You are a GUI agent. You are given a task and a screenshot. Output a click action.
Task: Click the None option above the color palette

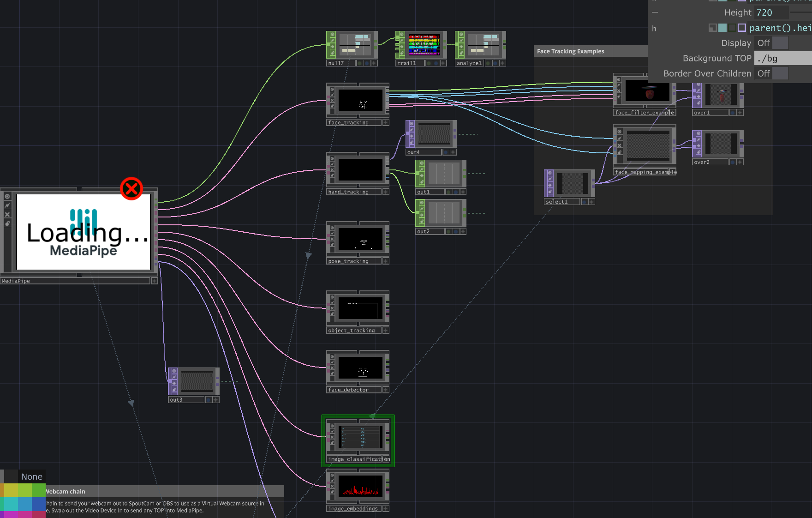point(31,476)
